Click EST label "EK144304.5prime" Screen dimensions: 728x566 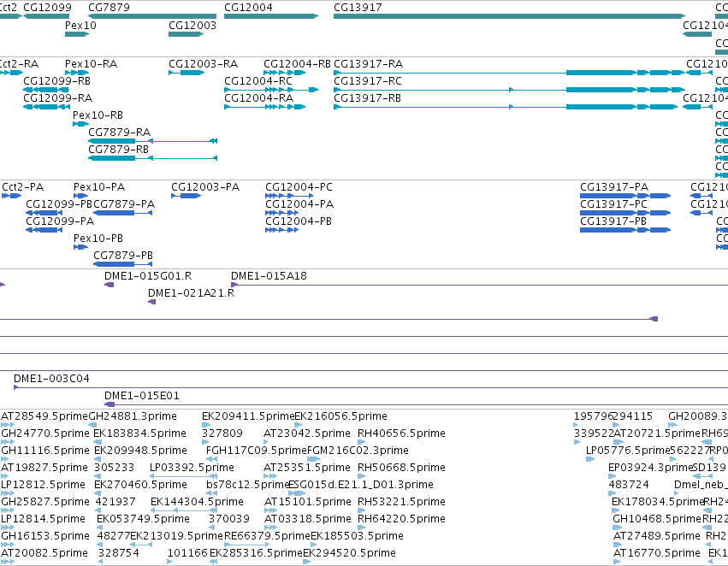pos(197,502)
